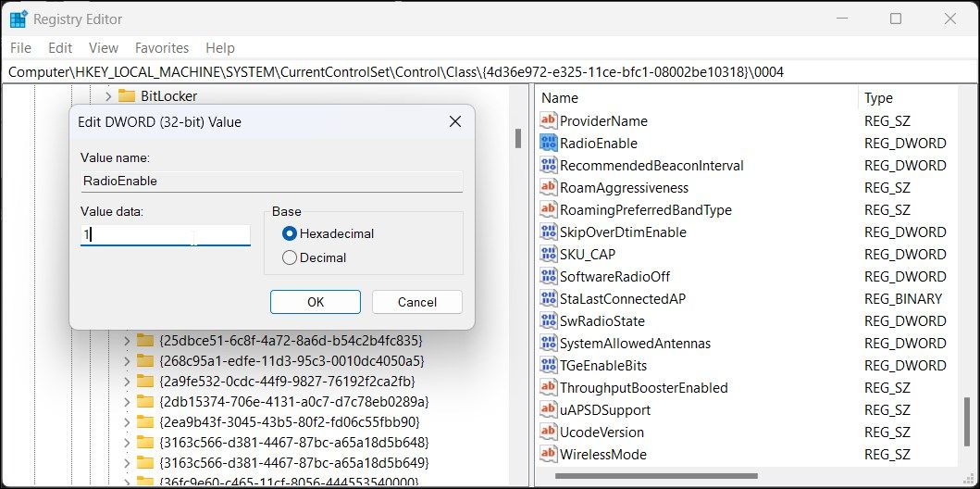Expand the {25dbce51-6c8f-4a72-8a6d-b54c2b4fc835} key

126,342
